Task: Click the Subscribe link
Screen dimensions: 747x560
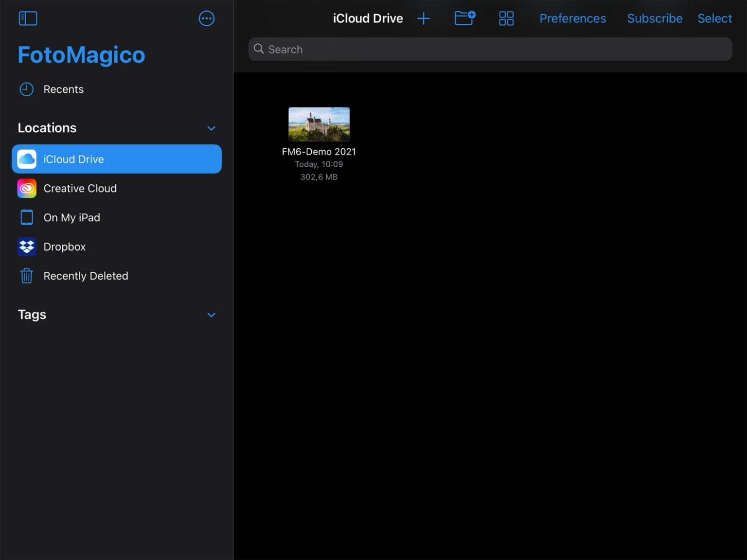Action: pos(655,18)
